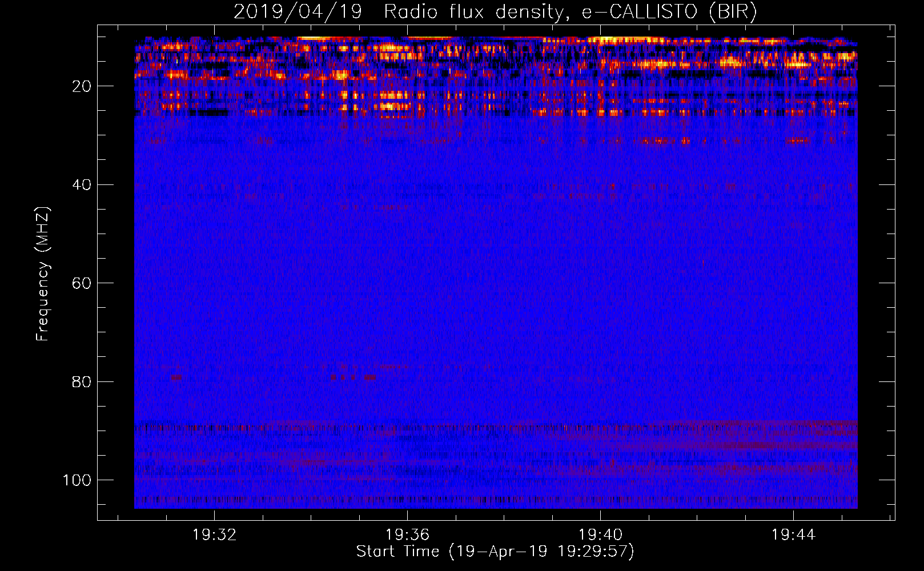Image resolution: width=924 pixels, height=571 pixels.
Task: Click the 60 MHz y-axis tick label
Action: (x=82, y=283)
